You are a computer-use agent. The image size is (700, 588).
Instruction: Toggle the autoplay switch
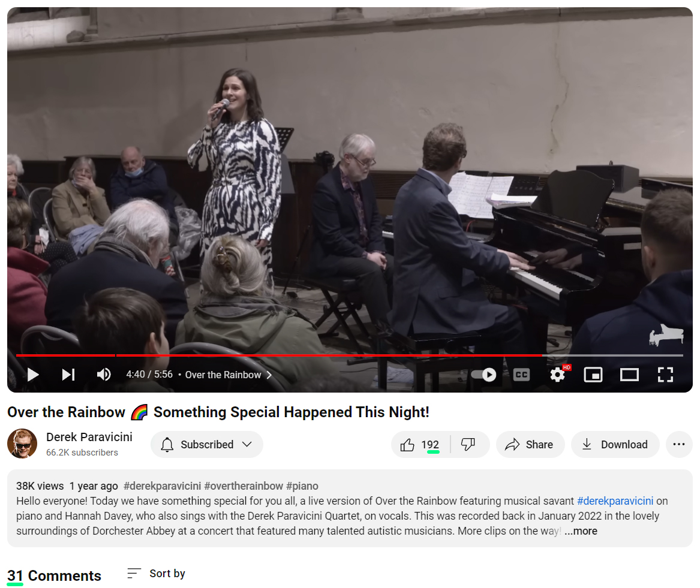pos(484,375)
